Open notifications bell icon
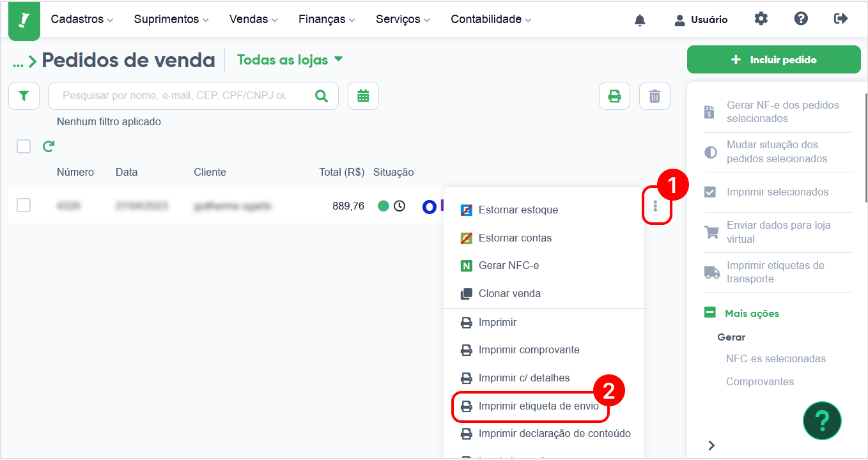The image size is (868, 460). tap(640, 20)
